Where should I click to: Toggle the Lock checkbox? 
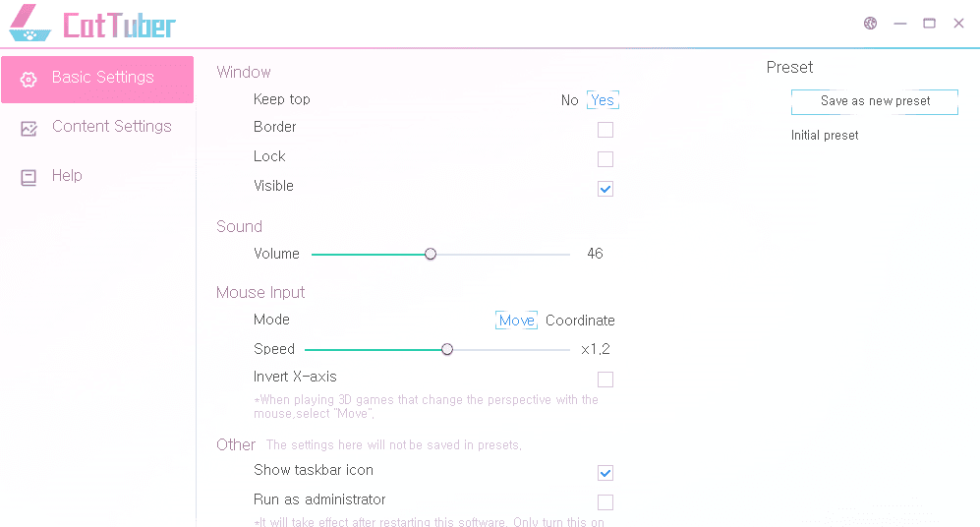click(605, 159)
